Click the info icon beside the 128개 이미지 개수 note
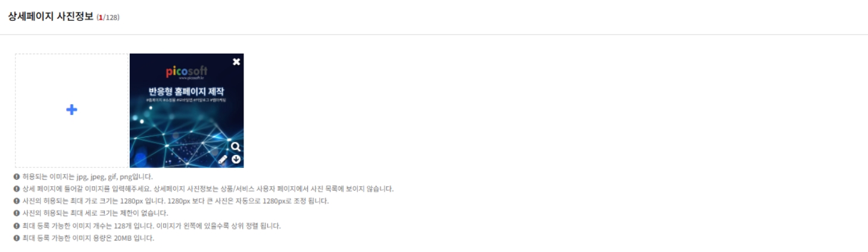 point(17,226)
